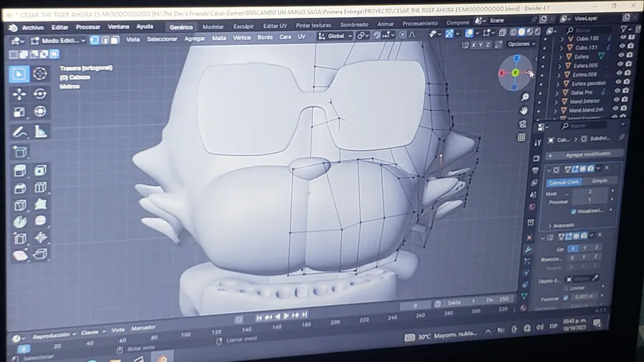Select the Simple subdivision type
The width and height of the screenshot is (644, 362).
pyautogui.click(x=599, y=180)
